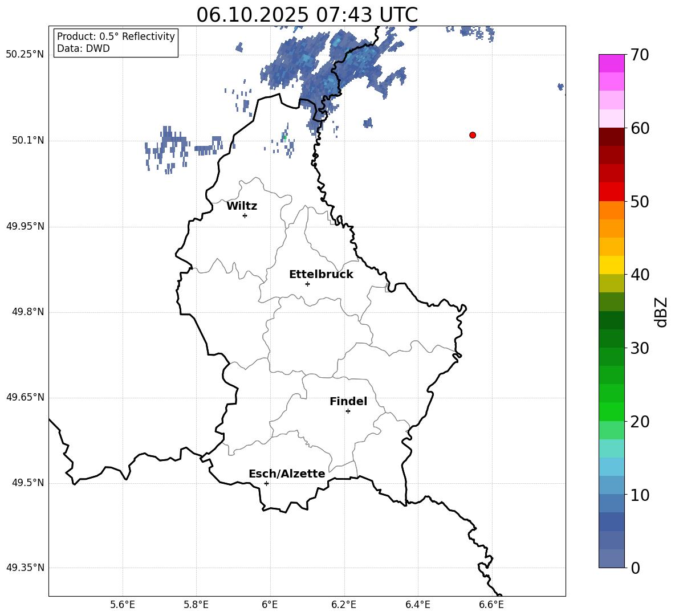Click the dark red 60 dBZ colorbar segment
Image resolution: width=675 pixels, height=616 pixels.
pos(611,137)
